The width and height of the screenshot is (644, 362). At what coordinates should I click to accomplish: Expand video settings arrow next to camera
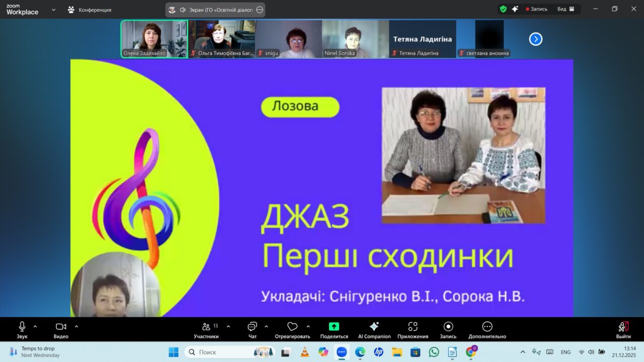pyautogui.click(x=76, y=326)
